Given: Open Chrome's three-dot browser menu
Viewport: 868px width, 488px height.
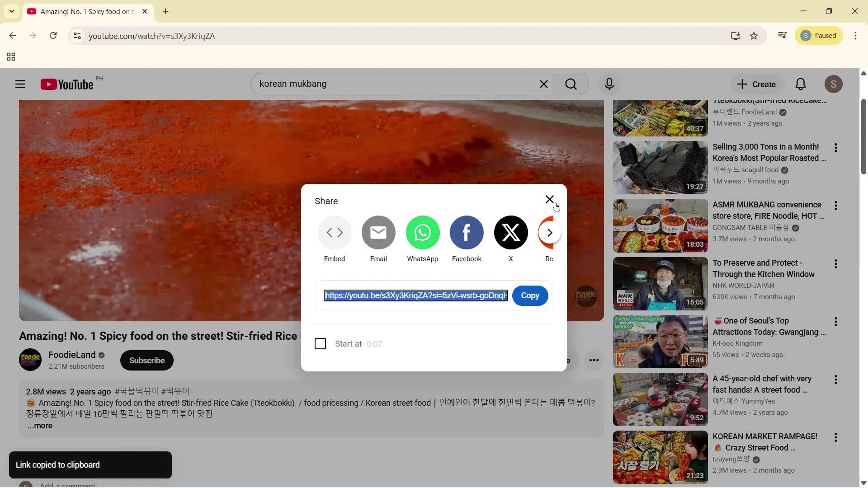Looking at the screenshot, I should click(x=855, y=36).
